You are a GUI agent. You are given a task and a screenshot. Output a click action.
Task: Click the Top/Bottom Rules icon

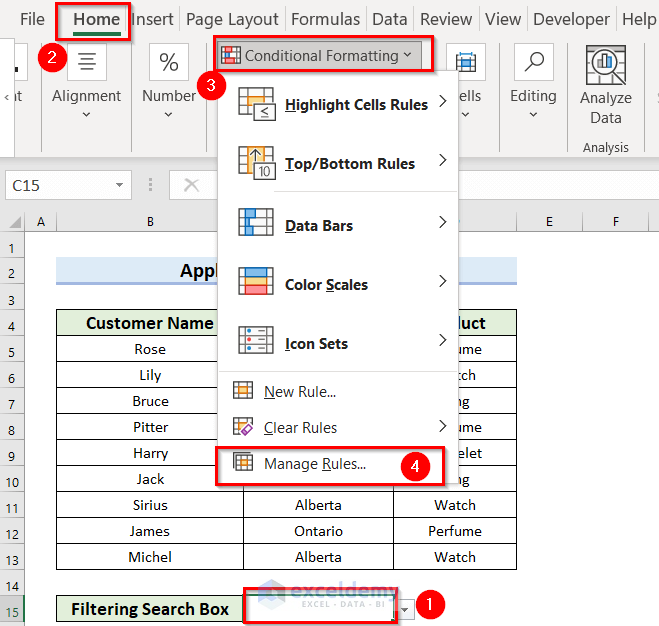(256, 164)
